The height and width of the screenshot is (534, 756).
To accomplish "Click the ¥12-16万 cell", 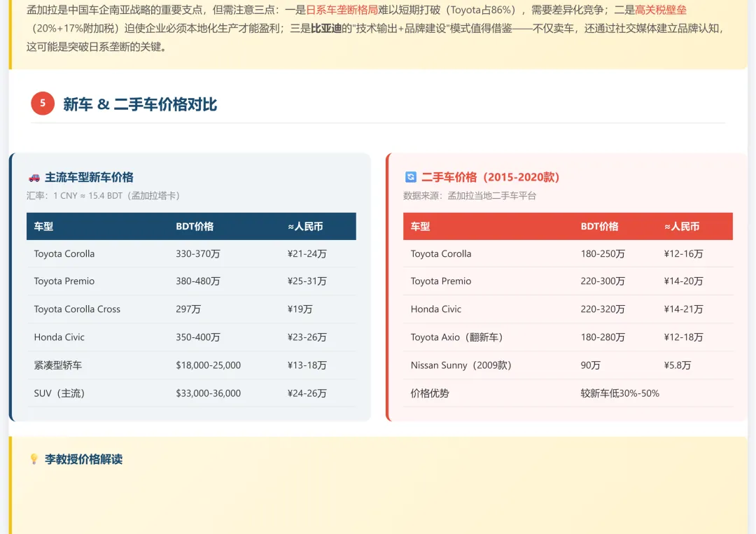I will [684, 254].
